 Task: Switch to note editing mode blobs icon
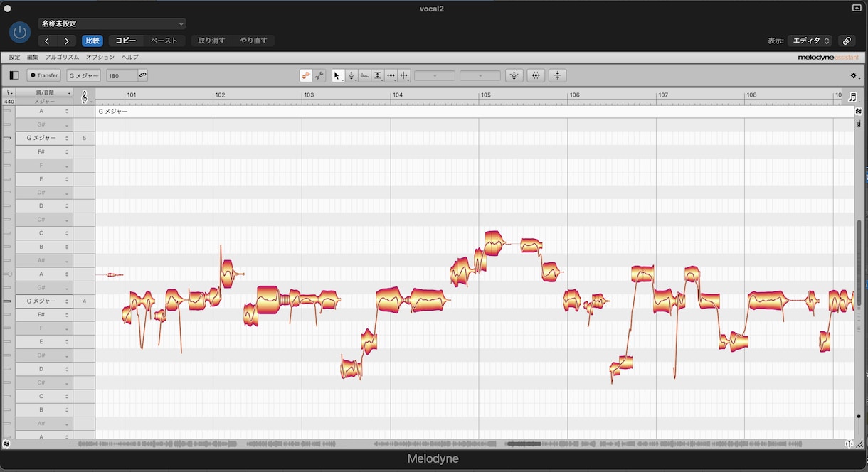tap(306, 75)
